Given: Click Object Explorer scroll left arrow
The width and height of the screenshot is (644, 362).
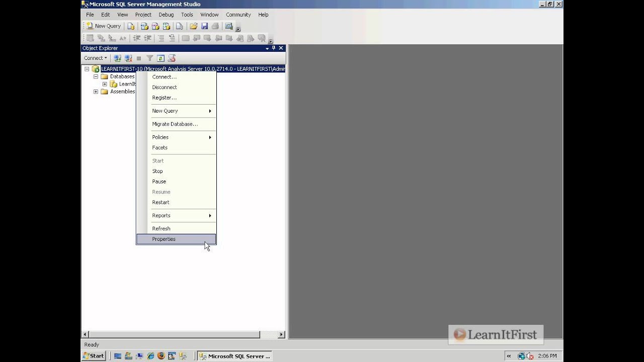Looking at the screenshot, I should (85, 334).
